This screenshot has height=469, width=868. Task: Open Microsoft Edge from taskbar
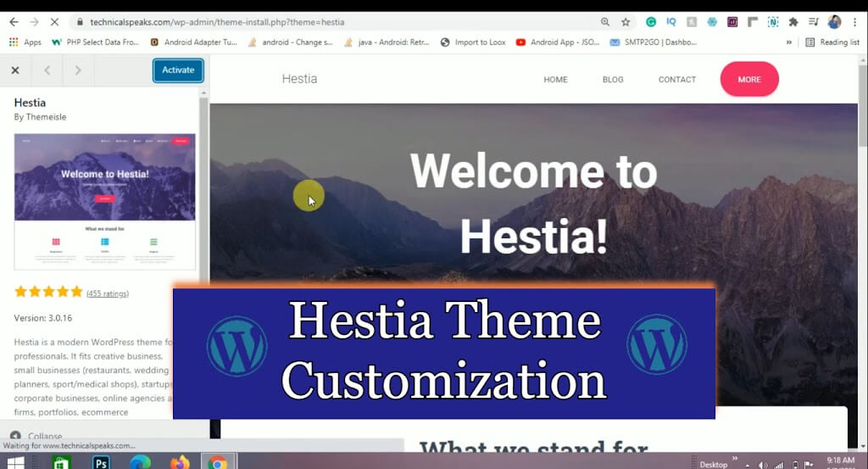pyautogui.click(x=140, y=462)
